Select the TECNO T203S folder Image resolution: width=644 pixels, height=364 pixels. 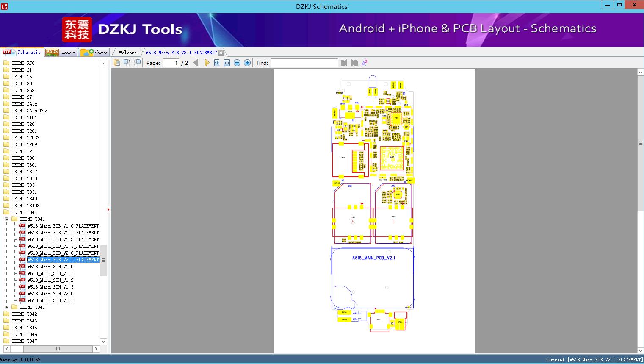25,138
